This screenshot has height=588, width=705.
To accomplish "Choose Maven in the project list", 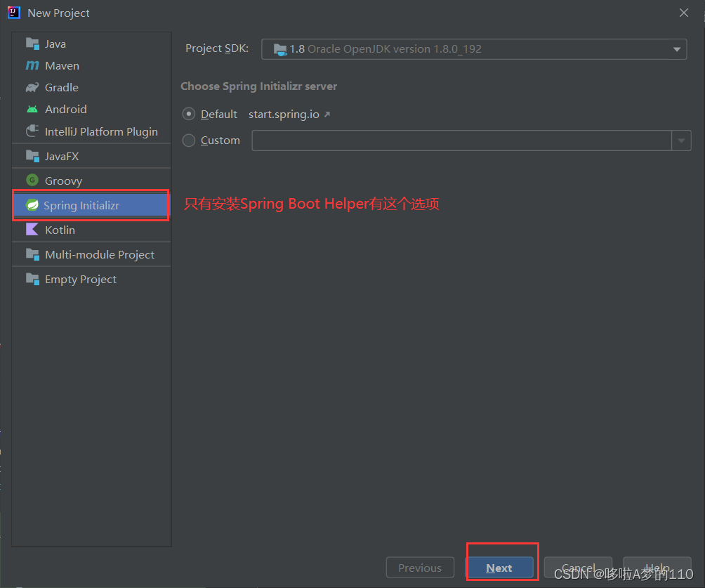I will (62, 65).
